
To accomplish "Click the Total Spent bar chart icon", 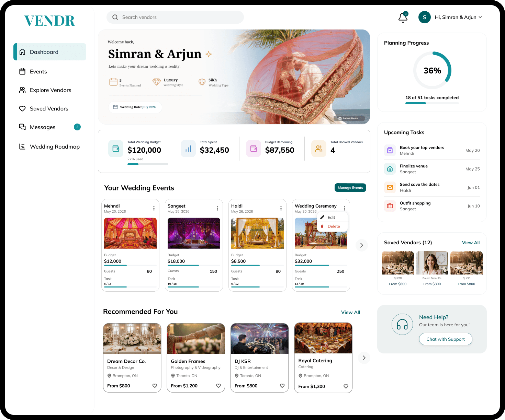I will tap(188, 149).
